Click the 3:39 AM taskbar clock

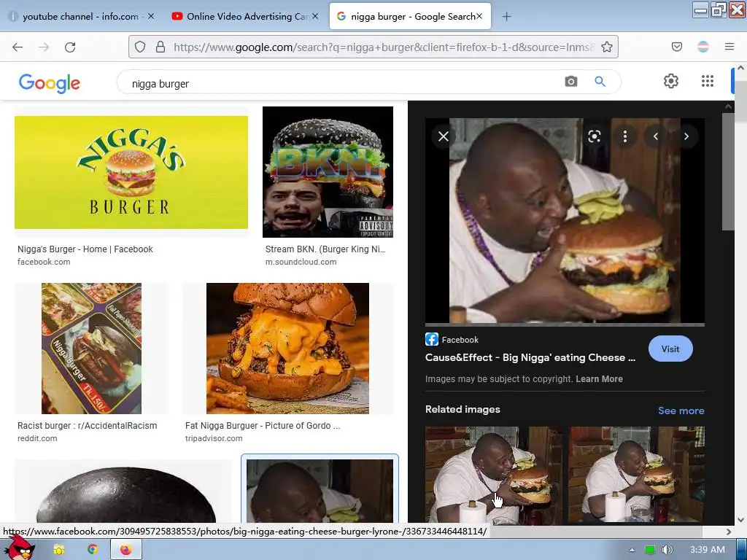point(707,550)
